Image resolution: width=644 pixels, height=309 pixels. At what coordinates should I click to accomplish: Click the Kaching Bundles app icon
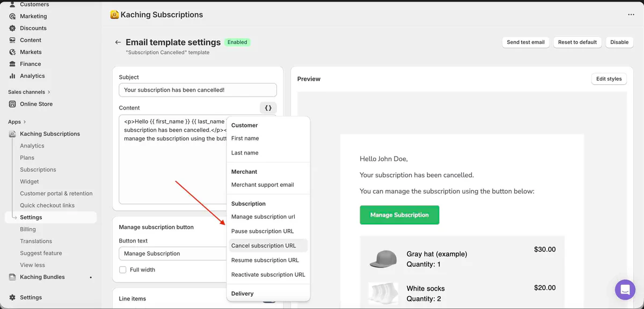click(12, 277)
